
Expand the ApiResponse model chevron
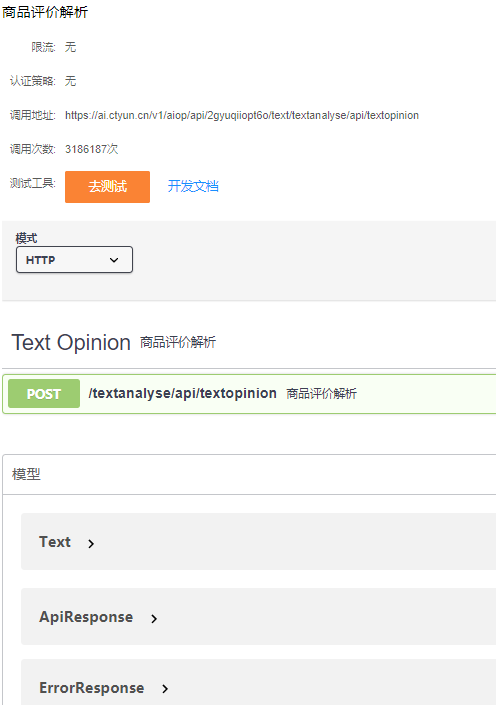[154, 619]
